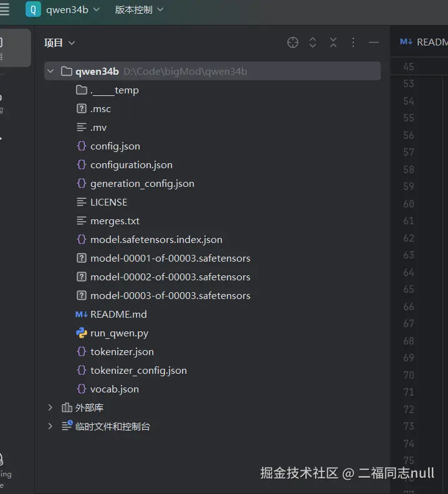The image size is (448, 494).
Task: Open the 项目 view selector dropdown
Action: [x=60, y=42]
